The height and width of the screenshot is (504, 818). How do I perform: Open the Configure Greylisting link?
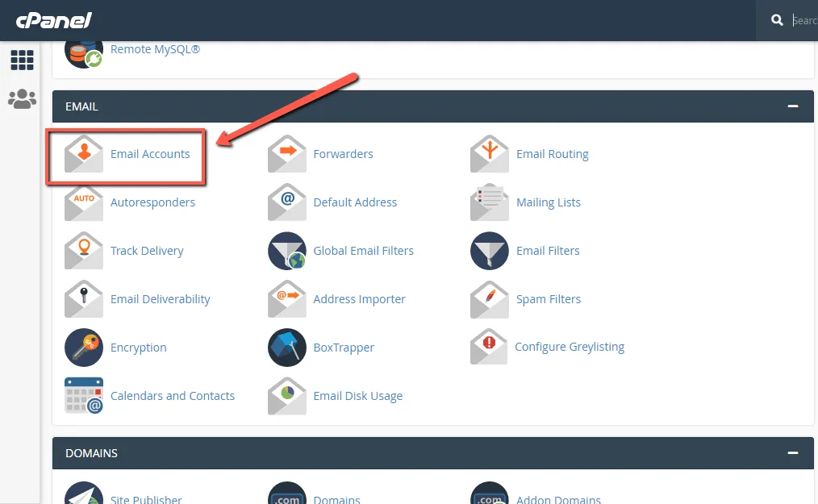tap(570, 347)
